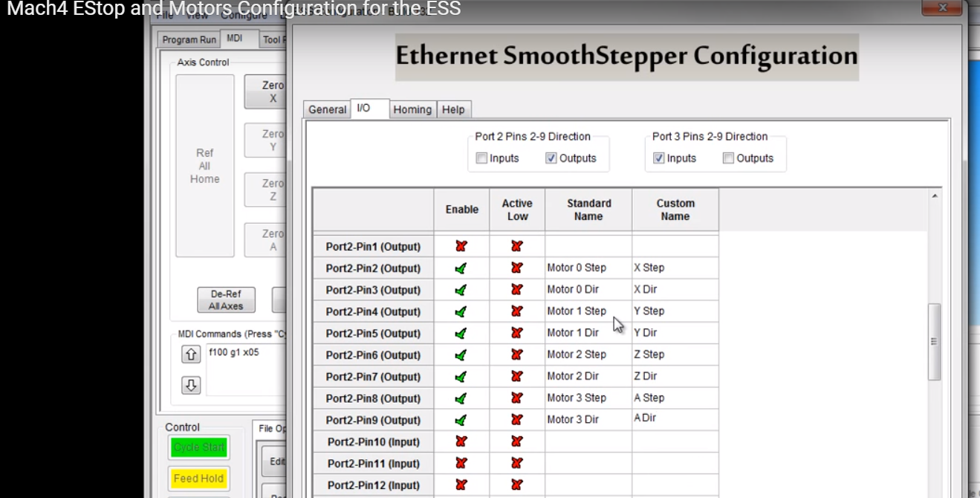Toggle Enable checkmark for Port2-Pin9 (Output)

tap(461, 420)
